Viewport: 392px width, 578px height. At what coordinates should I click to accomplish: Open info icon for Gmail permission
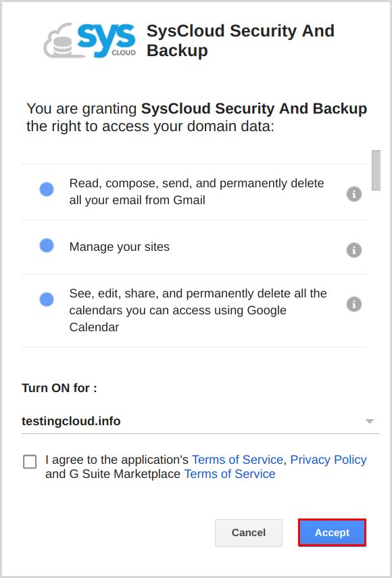pyautogui.click(x=353, y=194)
